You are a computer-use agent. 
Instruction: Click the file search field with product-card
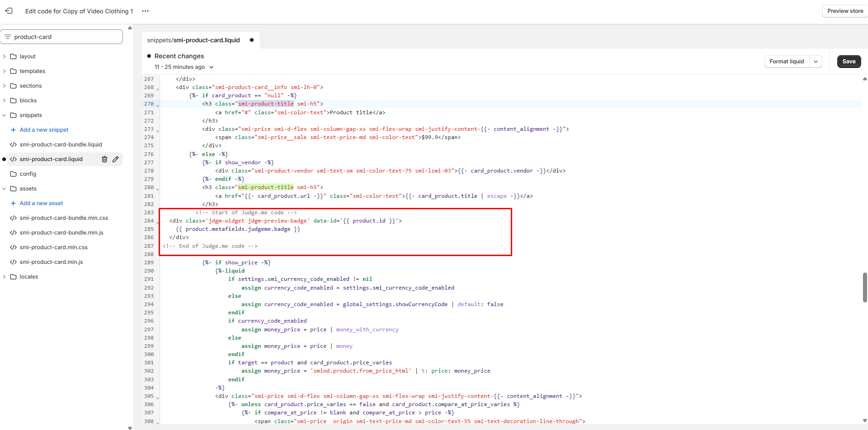[x=61, y=37]
